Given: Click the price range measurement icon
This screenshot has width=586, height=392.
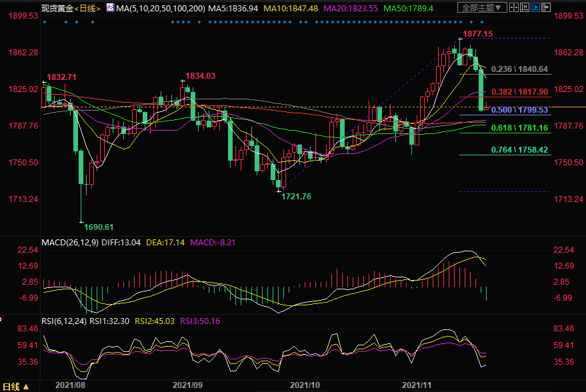Looking at the screenshot, I should tap(525, 7).
